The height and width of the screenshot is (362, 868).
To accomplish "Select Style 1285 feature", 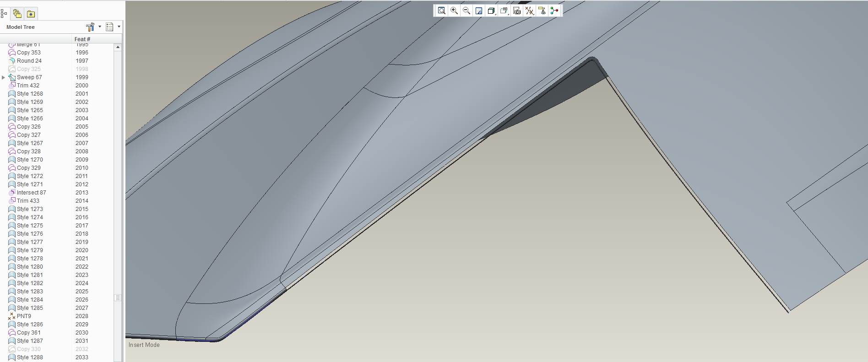I will pos(30,308).
